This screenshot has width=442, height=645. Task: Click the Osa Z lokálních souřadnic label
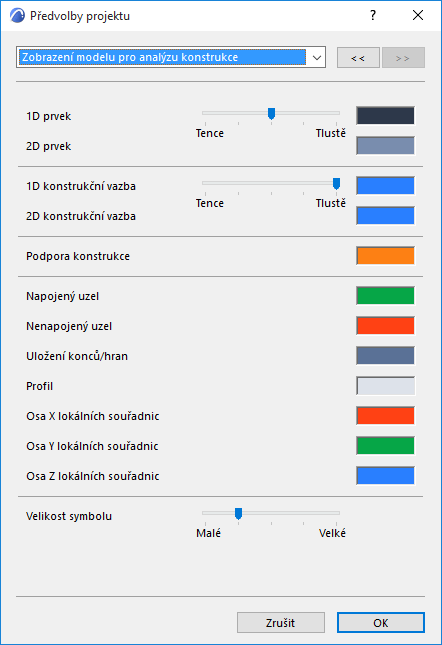[x=93, y=476]
